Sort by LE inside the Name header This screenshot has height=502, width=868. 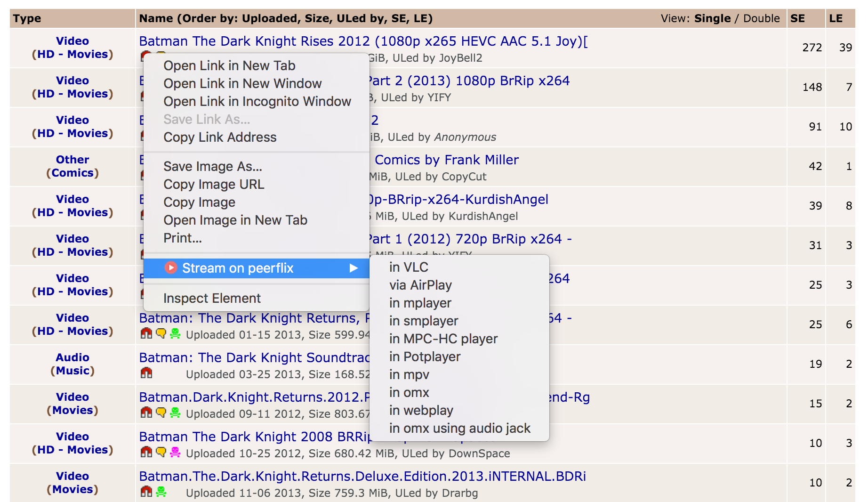(420, 18)
